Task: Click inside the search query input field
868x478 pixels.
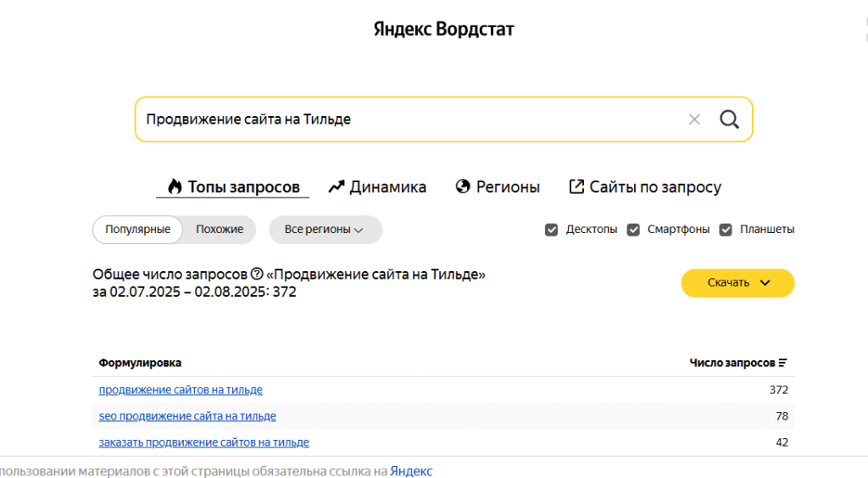Action: point(407,119)
